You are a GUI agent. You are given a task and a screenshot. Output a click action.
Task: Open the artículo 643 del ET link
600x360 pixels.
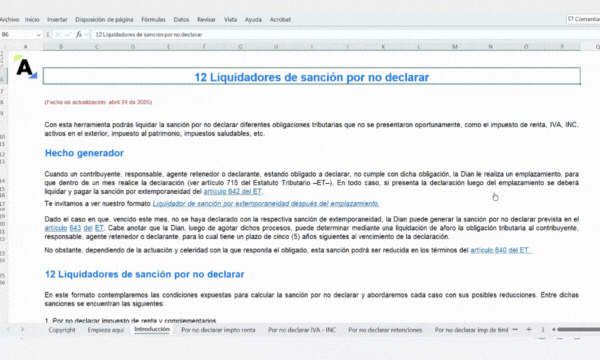tap(74, 228)
